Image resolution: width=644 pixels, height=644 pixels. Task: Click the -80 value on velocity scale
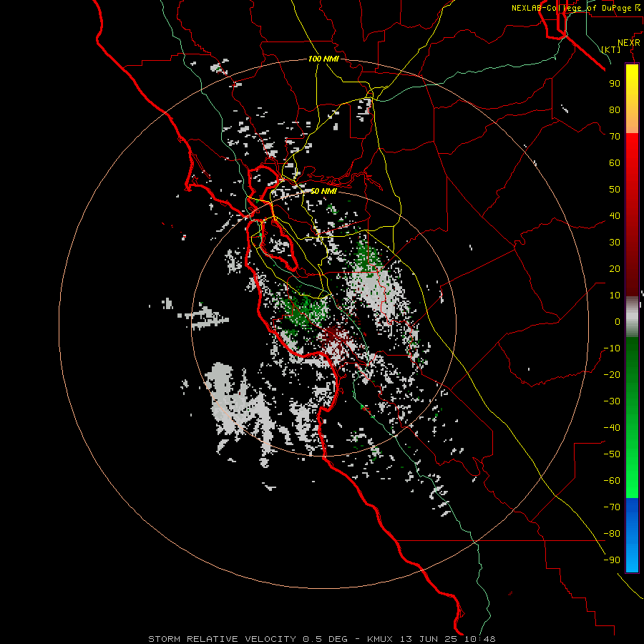pos(612,534)
